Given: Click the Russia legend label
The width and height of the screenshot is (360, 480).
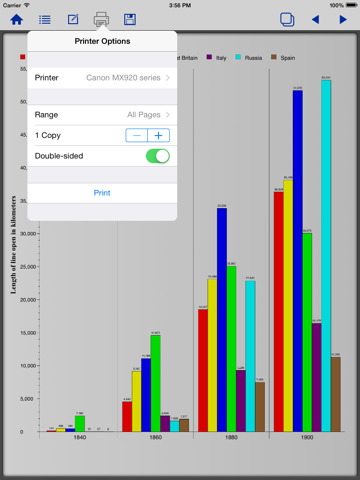Looking at the screenshot, I should pos(253,58).
